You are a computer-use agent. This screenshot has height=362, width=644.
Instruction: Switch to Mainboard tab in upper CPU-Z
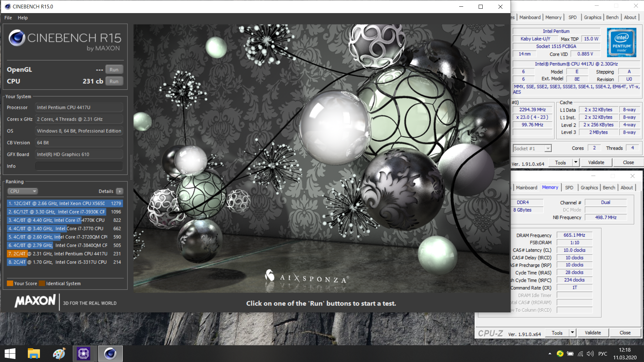[530, 17]
